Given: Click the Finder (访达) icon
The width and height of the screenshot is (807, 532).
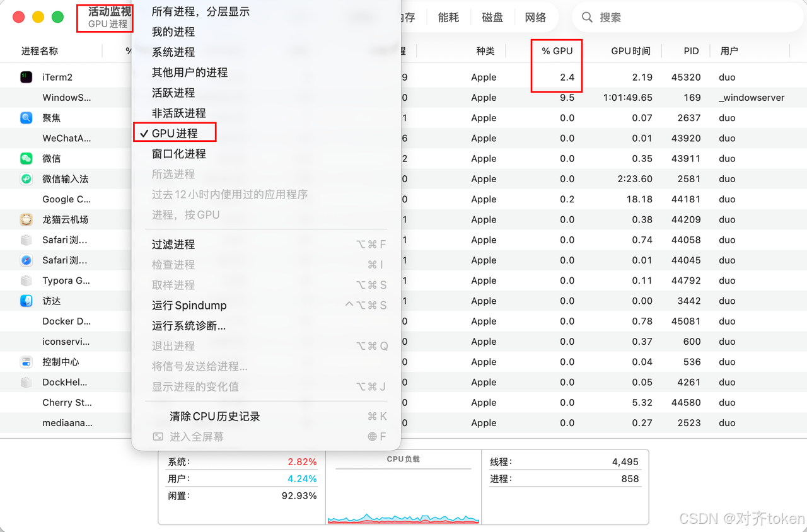Looking at the screenshot, I should [x=26, y=301].
